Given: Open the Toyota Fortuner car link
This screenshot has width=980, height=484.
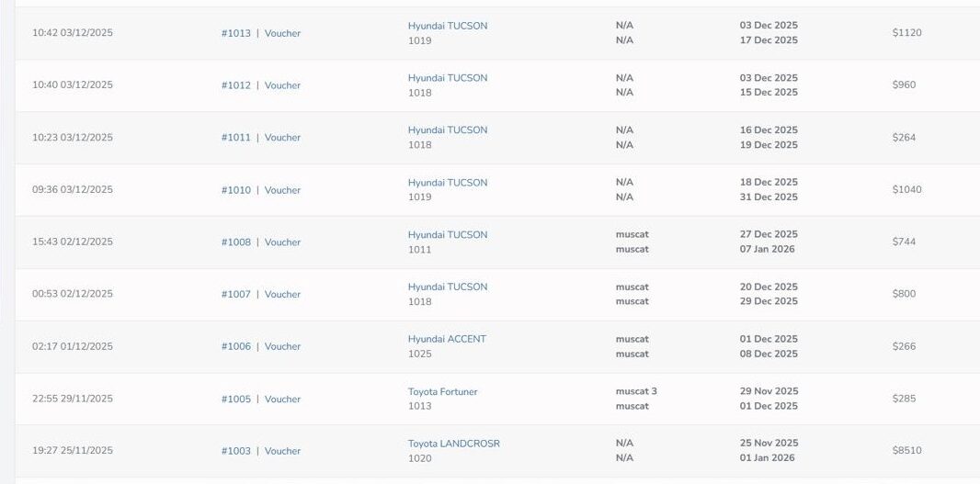Looking at the screenshot, I should pos(442,391).
